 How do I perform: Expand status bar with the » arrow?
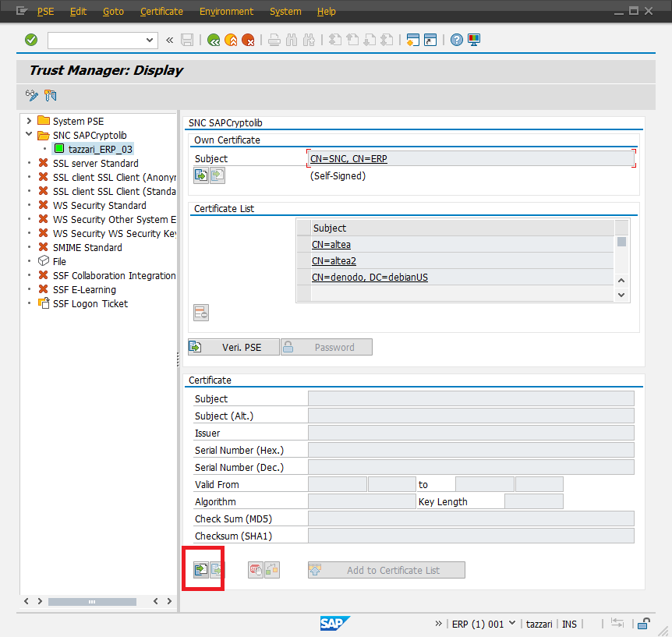click(438, 624)
